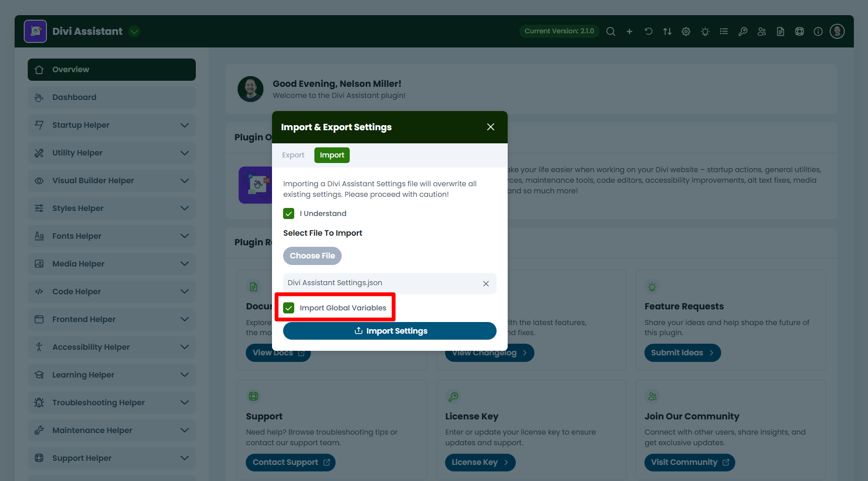
Task: Open the info circle icon in header
Action: [x=818, y=31]
